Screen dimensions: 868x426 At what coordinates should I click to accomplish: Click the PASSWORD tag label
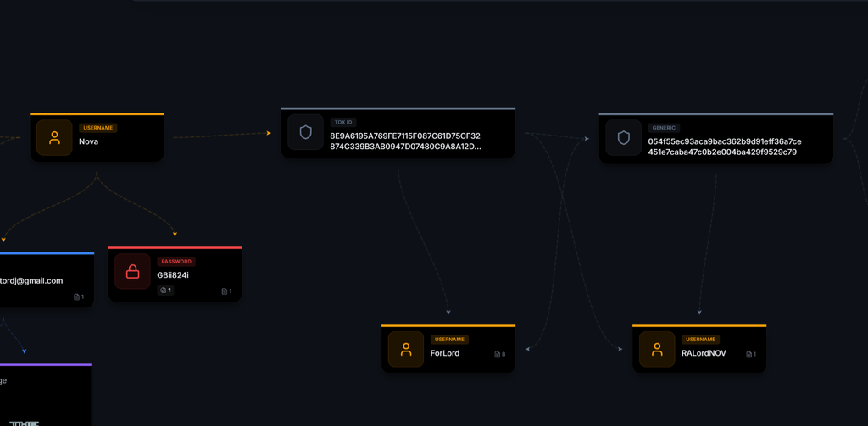[176, 262]
